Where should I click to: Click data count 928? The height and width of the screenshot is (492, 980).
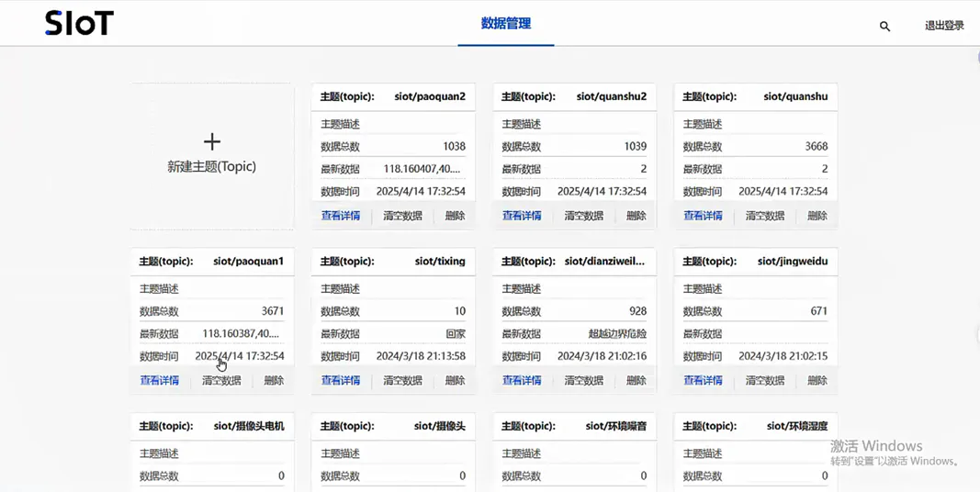pos(638,311)
